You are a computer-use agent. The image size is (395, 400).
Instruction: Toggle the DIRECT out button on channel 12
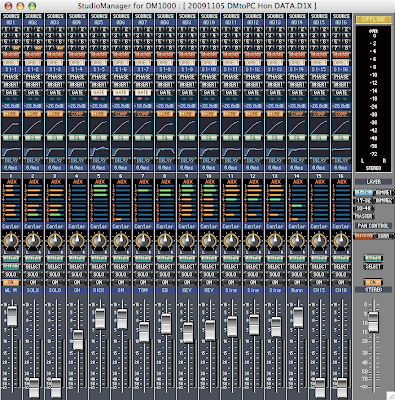click(253, 62)
